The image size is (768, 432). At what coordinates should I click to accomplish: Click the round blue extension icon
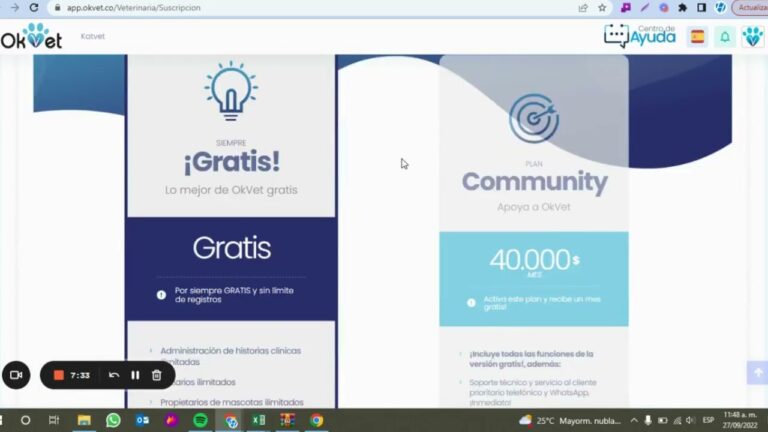coord(664,8)
